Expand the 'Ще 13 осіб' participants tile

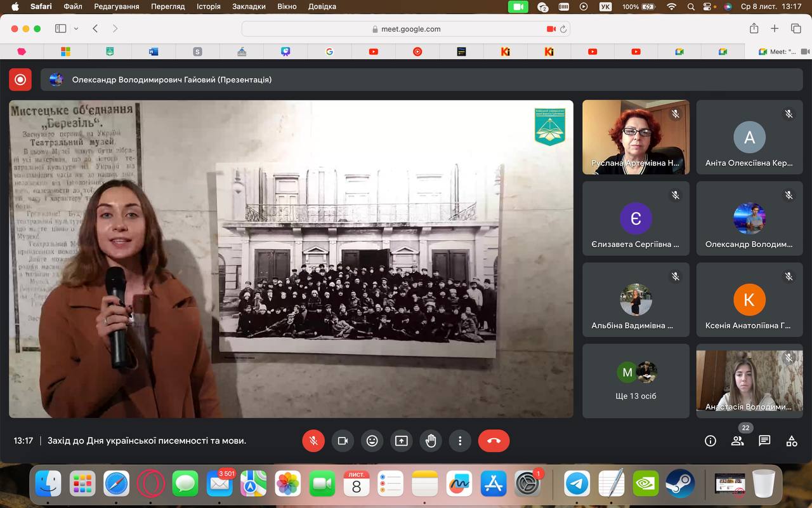[x=636, y=381]
